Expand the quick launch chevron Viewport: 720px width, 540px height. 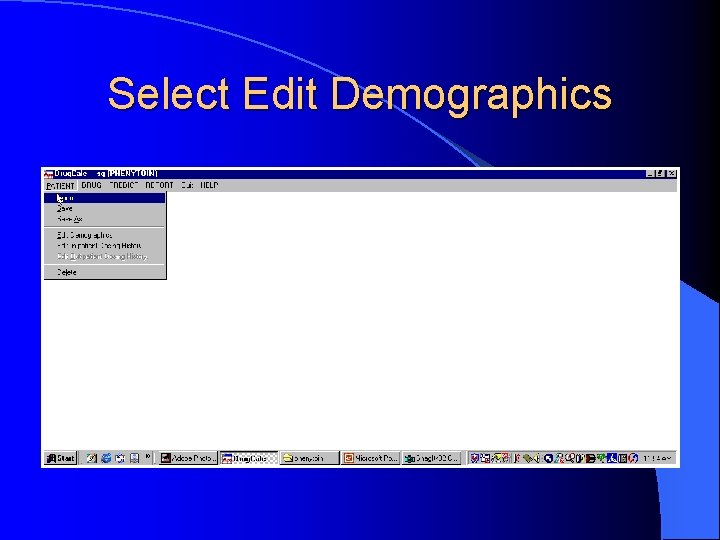point(148,456)
